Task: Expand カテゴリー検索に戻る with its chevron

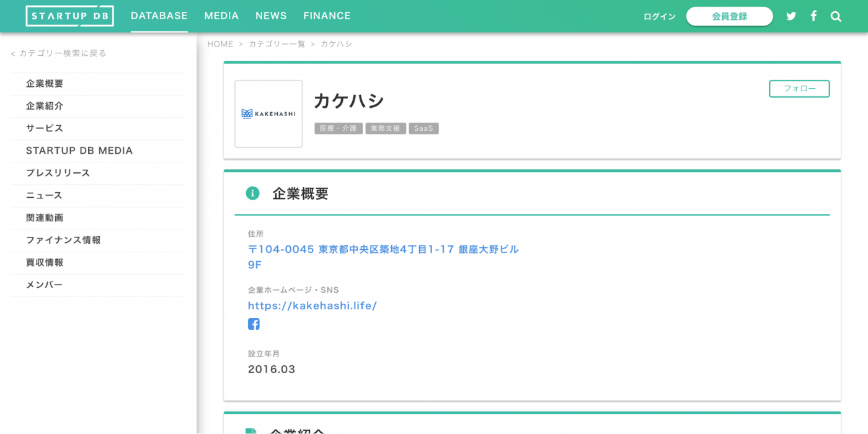Action: coord(58,53)
